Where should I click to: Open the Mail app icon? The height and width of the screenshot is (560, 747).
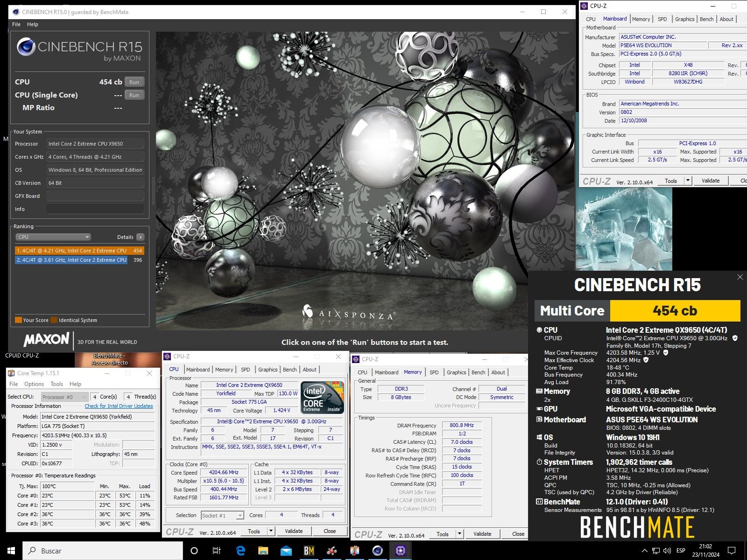[286, 551]
